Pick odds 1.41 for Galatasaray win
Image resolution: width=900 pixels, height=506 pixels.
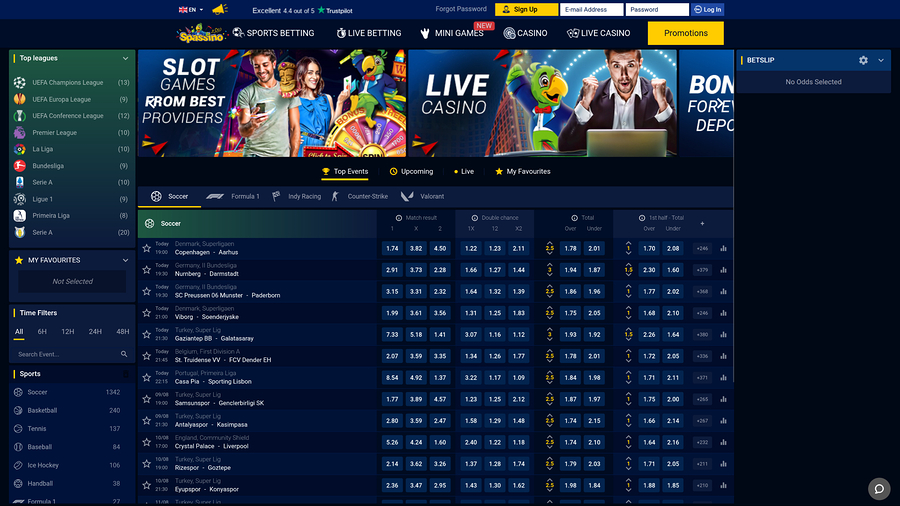click(440, 334)
